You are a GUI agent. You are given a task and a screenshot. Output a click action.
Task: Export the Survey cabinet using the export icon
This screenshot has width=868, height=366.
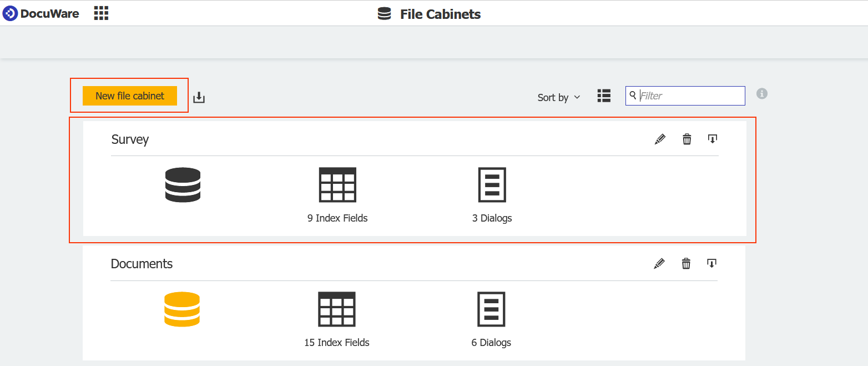pos(713,139)
